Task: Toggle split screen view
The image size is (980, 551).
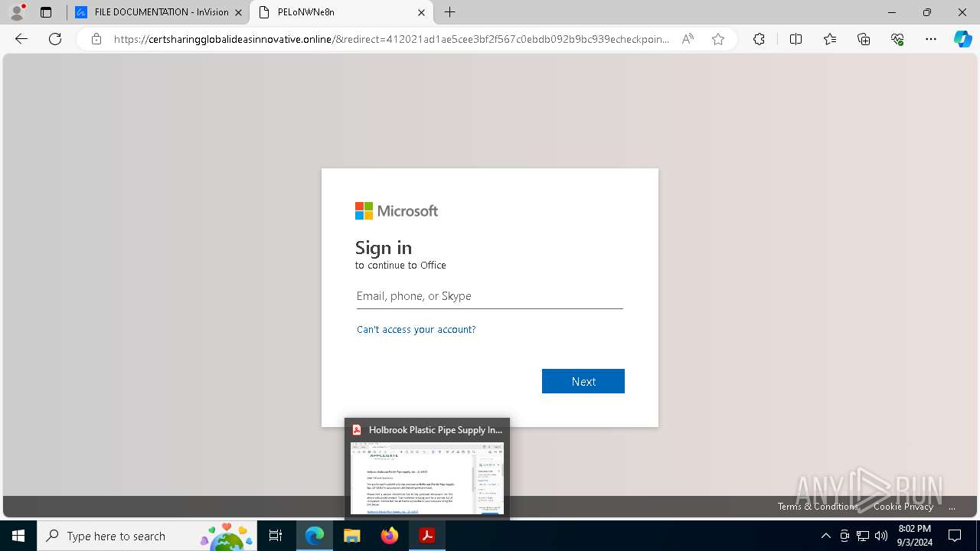Action: 795,39
